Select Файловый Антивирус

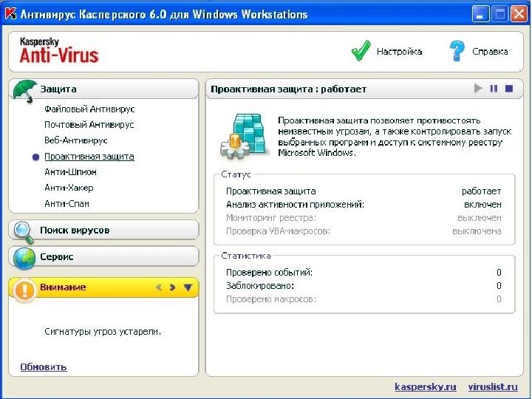(x=89, y=109)
